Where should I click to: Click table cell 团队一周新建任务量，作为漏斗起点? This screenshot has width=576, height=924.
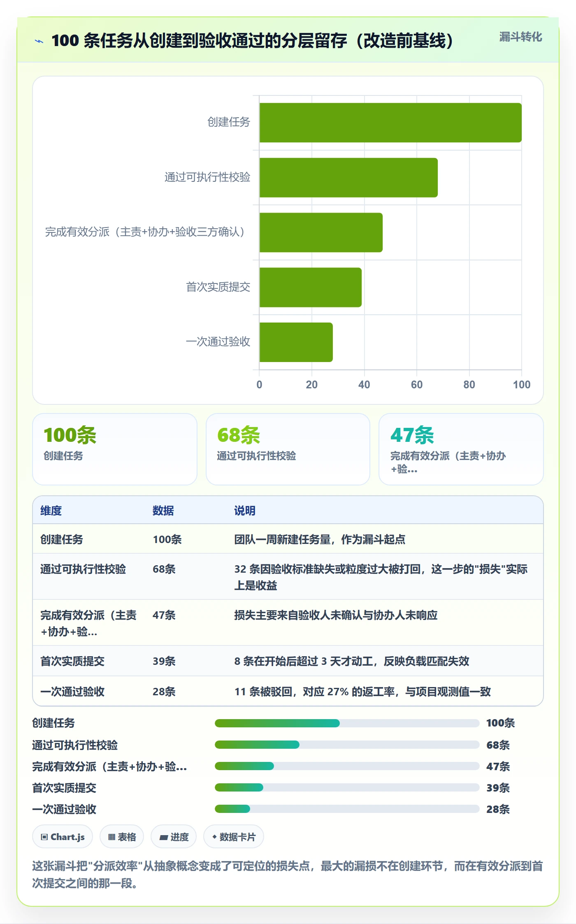[x=320, y=539]
